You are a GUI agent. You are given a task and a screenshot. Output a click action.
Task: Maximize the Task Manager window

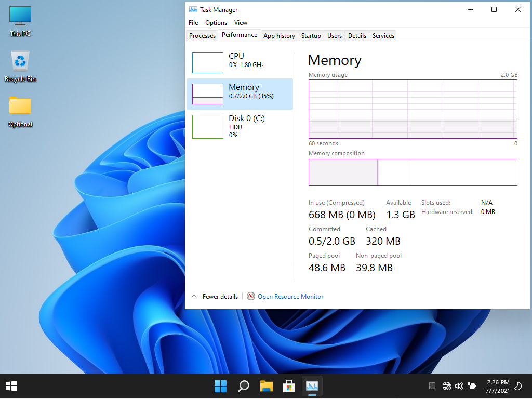click(x=494, y=9)
